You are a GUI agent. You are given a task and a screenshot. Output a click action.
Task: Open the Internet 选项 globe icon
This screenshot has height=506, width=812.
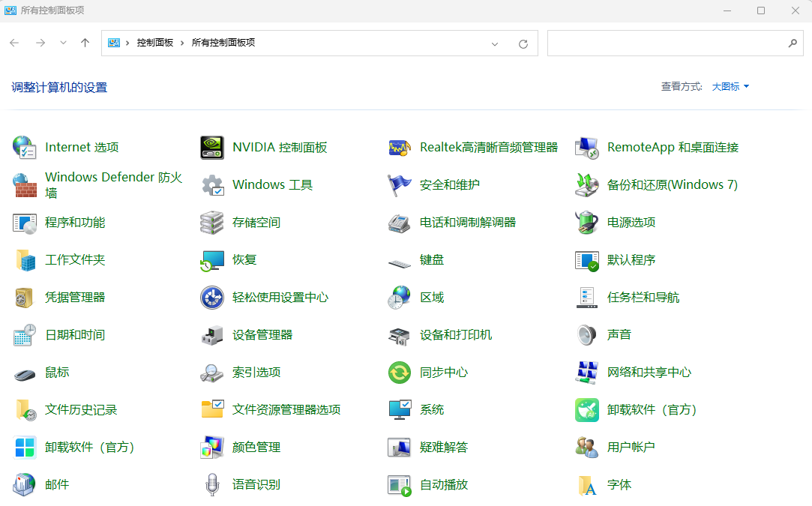point(24,148)
